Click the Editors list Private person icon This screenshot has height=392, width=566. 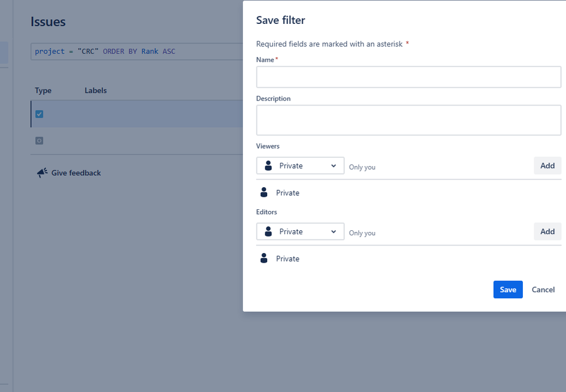pyautogui.click(x=264, y=259)
